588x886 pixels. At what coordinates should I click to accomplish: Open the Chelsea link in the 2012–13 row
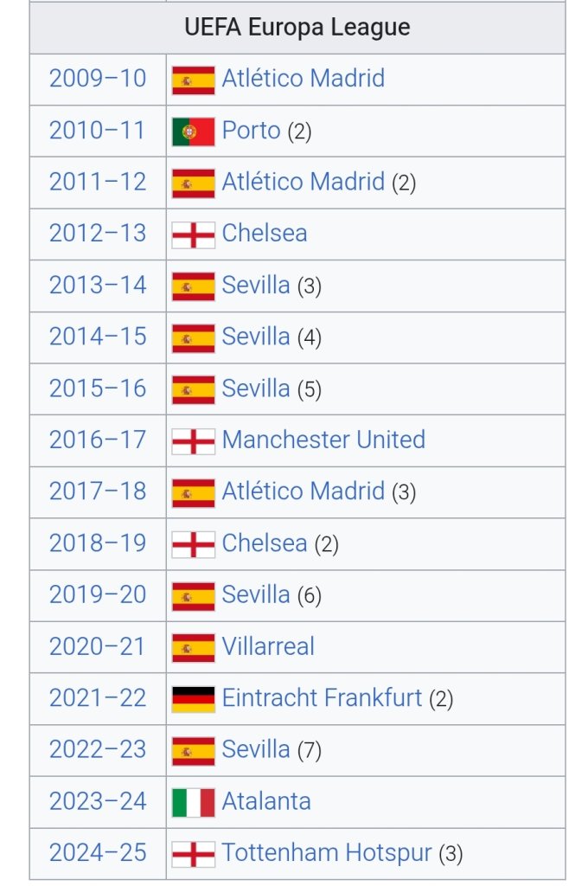coord(265,234)
